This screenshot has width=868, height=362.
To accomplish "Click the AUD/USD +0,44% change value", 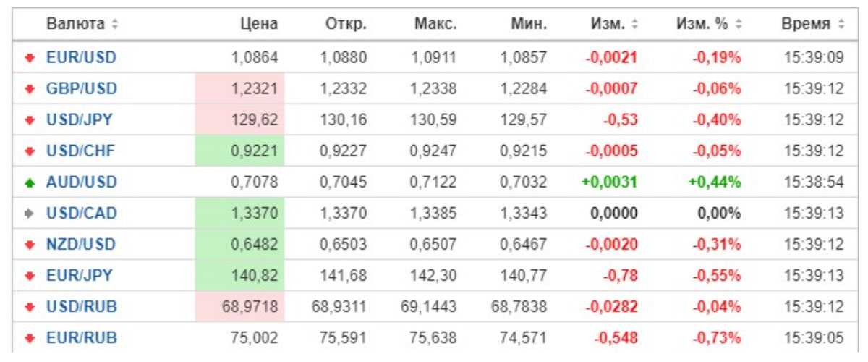I will coord(717,182).
